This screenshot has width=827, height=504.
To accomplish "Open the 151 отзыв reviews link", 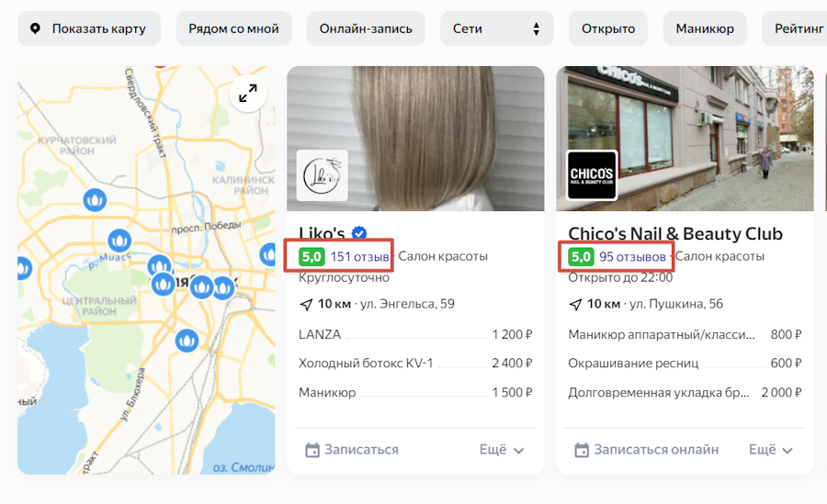I will (359, 257).
